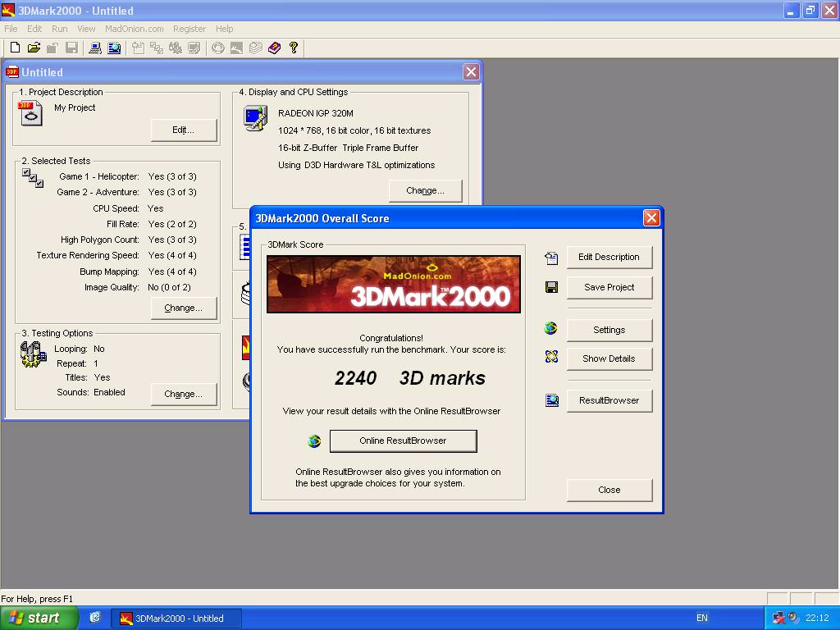The height and width of the screenshot is (630, 840).
Task: Open the Help menu
Action: pos(225,29)
